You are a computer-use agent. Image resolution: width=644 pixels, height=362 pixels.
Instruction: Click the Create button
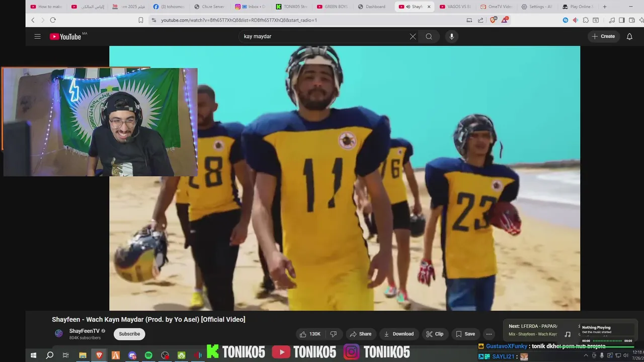point(603,36)
